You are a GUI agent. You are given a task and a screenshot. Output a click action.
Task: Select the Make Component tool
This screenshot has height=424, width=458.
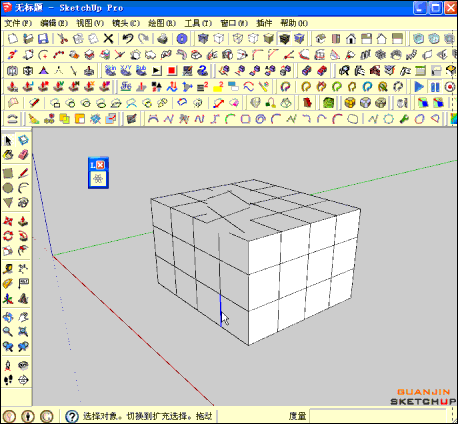tap(23, 140)
